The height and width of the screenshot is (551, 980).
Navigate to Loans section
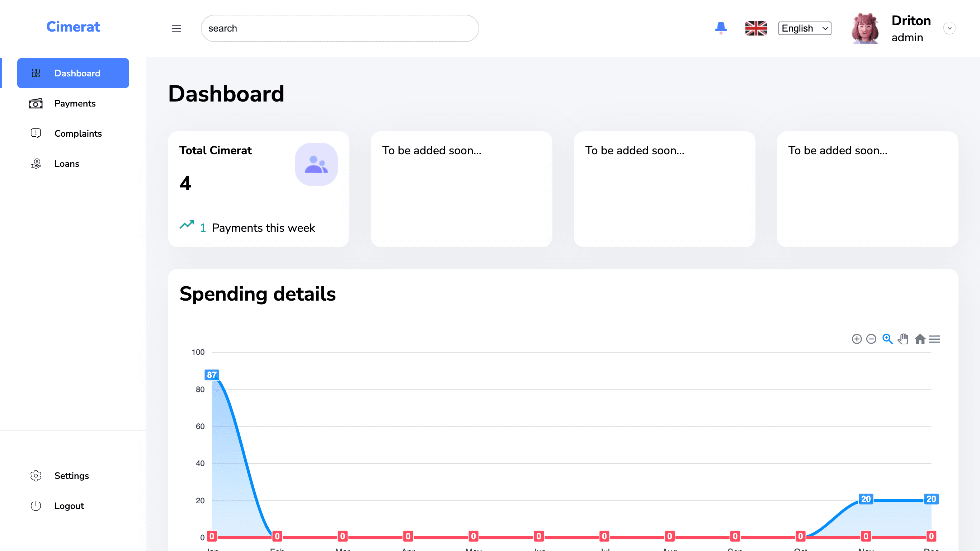(x=67, y=164)
